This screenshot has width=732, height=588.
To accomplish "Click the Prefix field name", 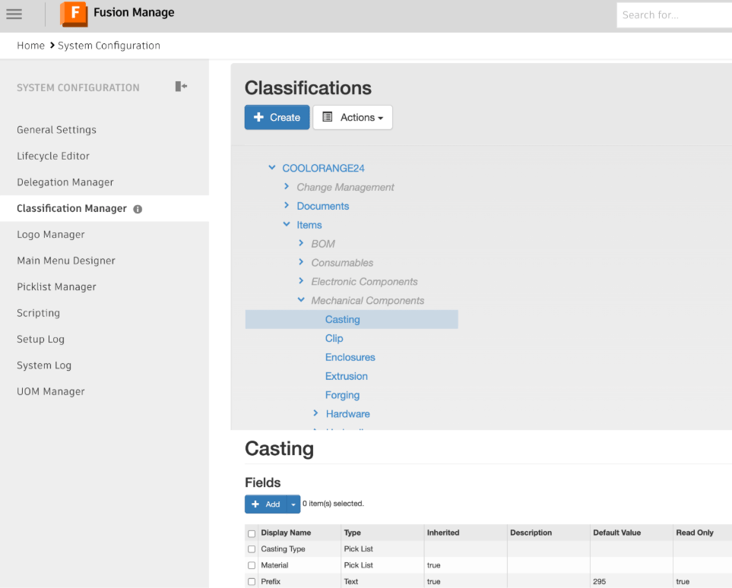I will 271,581.
